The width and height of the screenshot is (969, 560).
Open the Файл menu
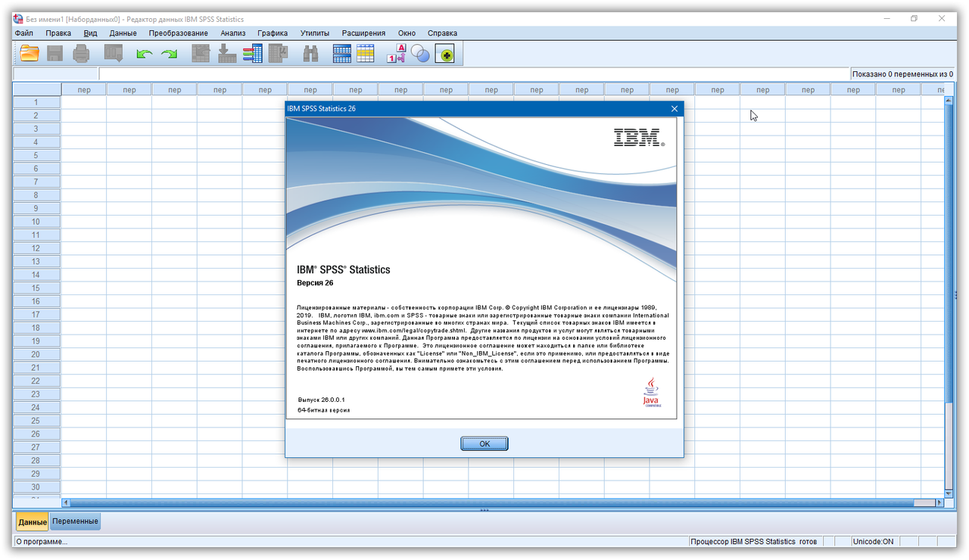(x=23, y=33)
